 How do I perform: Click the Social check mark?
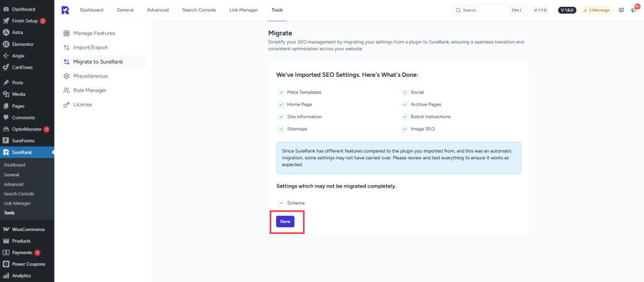pos(405,92)
